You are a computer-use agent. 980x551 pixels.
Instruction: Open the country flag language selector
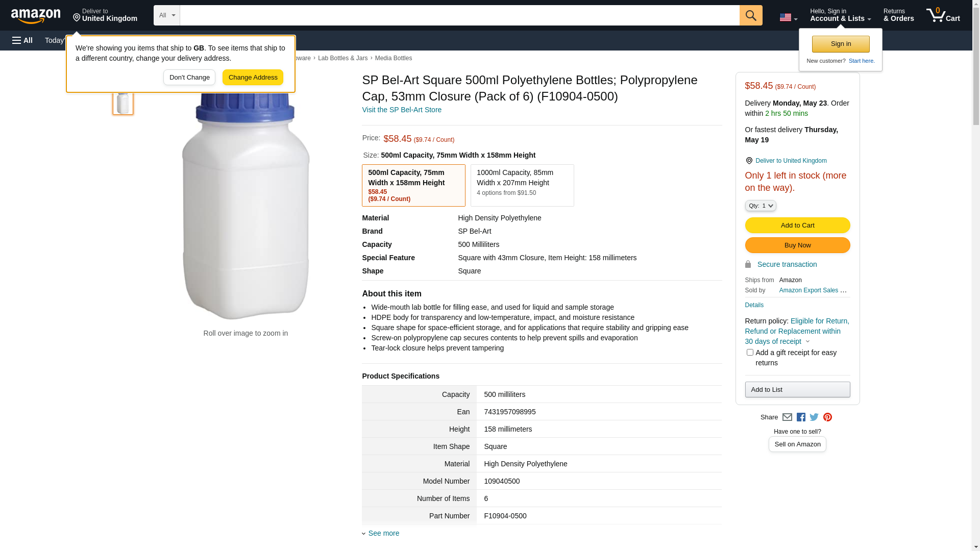tap(788, 17)
